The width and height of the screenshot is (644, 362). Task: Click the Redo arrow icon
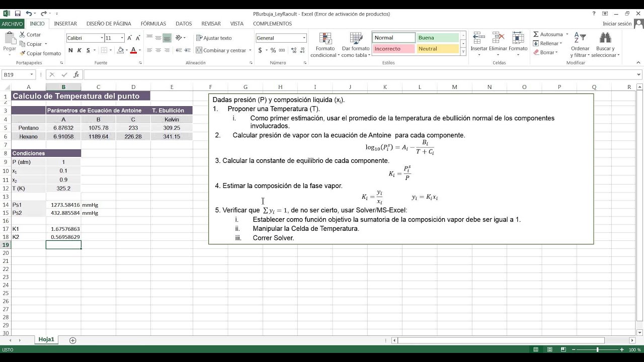[x=43, y=14]
